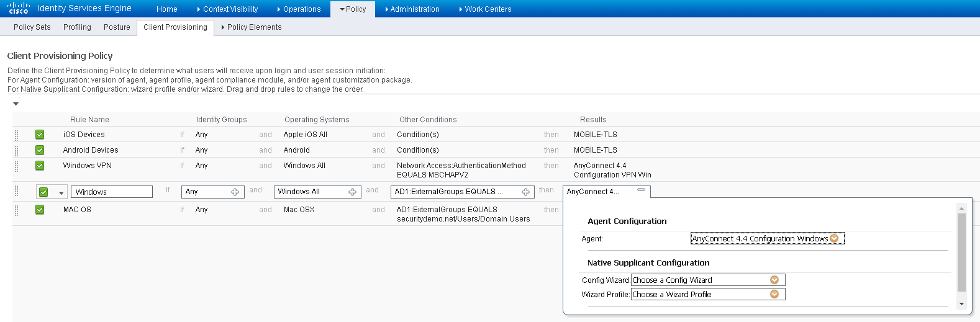This screenshot has height=322, width=980.
Task: Click Operating Systems column header
Action: (317, 120)
